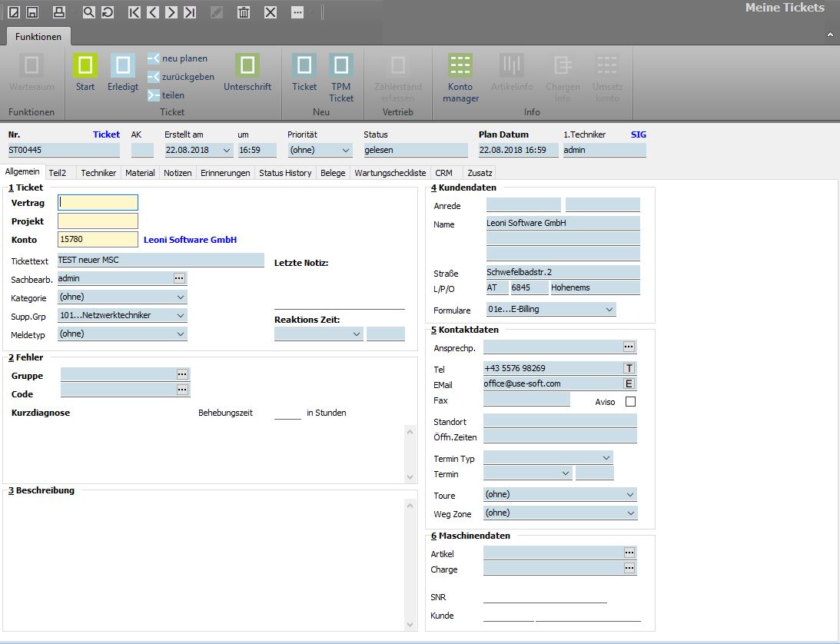The height and width of the screenshot is (644, 840).
Task: Click the Leoni Software GmbH link
Action: (x=190, y=240)
